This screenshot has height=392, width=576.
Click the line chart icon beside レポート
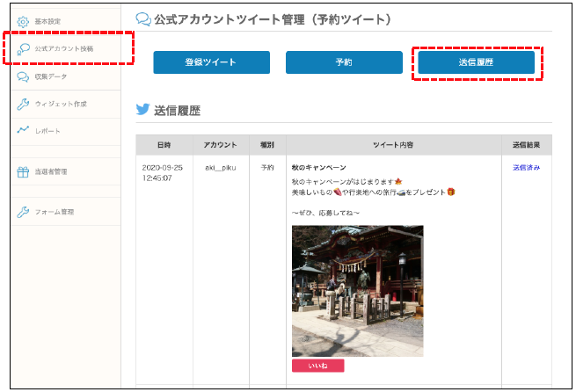(x=23, y=129)
